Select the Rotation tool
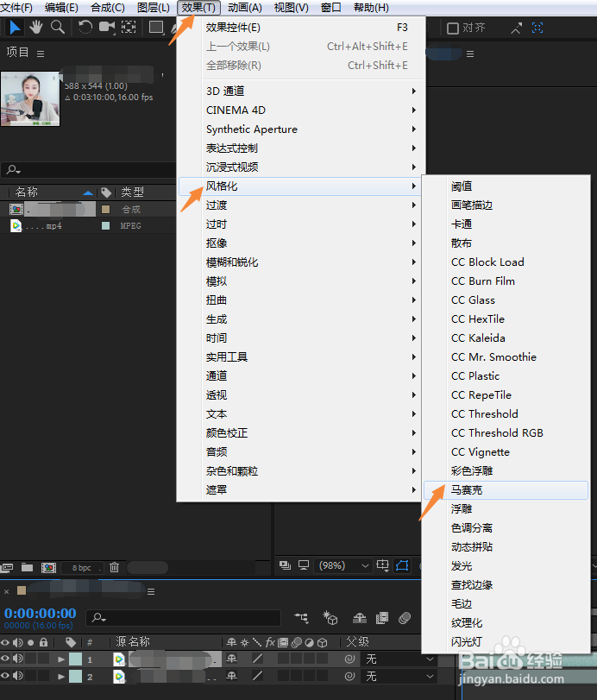This screenshot has height=700, width=597. pos(85,28)
